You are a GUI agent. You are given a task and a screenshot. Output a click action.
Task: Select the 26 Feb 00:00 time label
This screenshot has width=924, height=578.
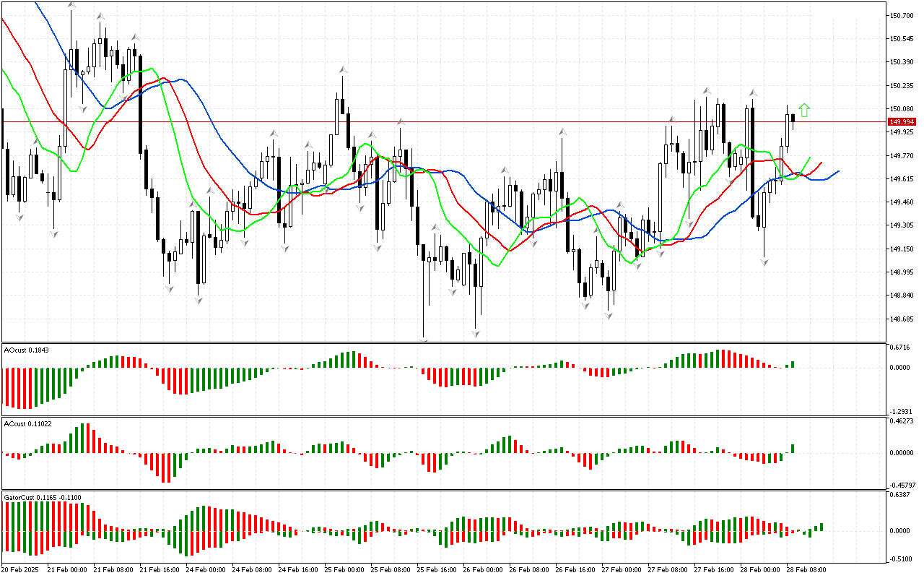[483, 570]
